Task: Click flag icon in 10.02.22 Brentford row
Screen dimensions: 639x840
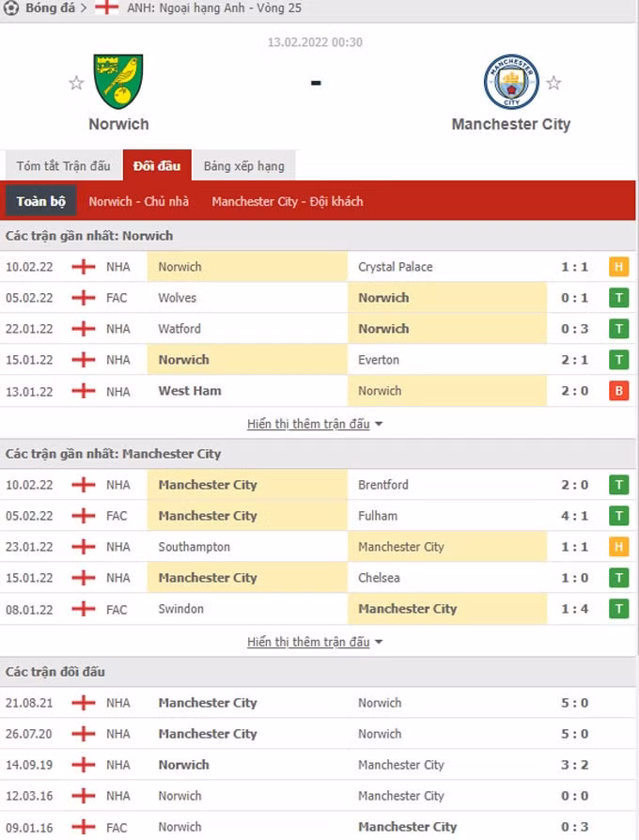Action: pos(84,485)
